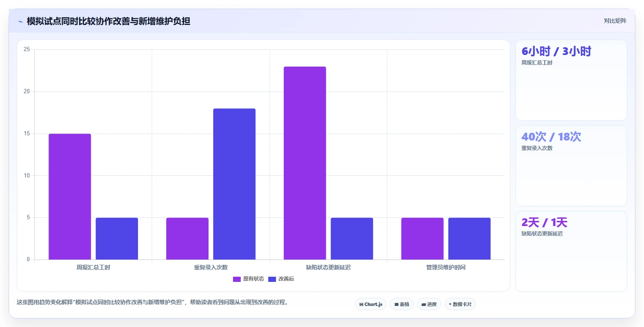Screen dimensions: 644x327
Task: Click the y-axis value 10
Action: tap(27, 176)
